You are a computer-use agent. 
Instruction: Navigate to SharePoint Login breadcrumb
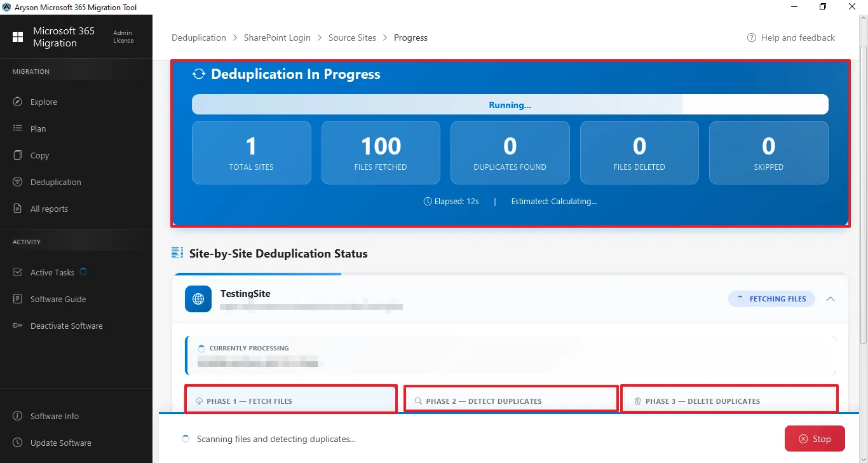(x=277, y=38)
